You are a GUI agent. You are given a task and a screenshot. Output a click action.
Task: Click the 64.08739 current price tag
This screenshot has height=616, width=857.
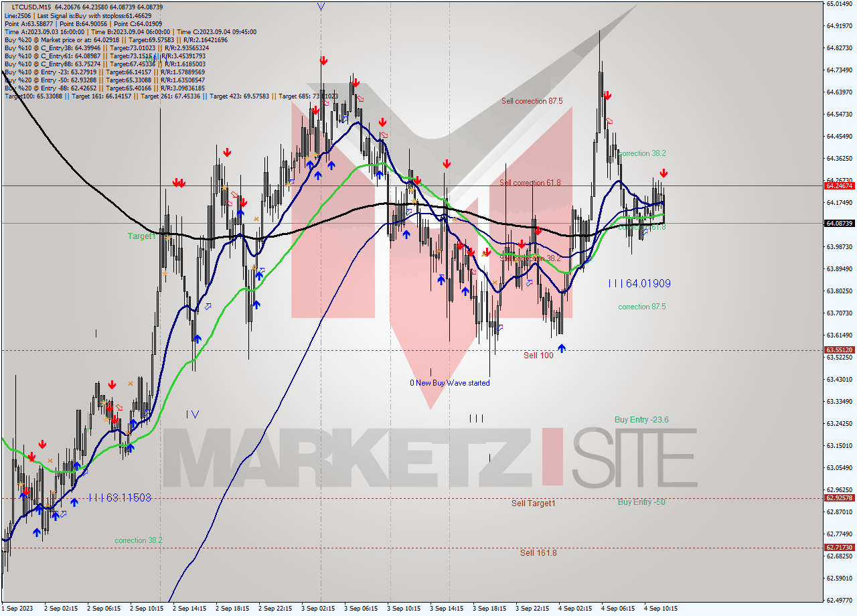tap(840, 223)
